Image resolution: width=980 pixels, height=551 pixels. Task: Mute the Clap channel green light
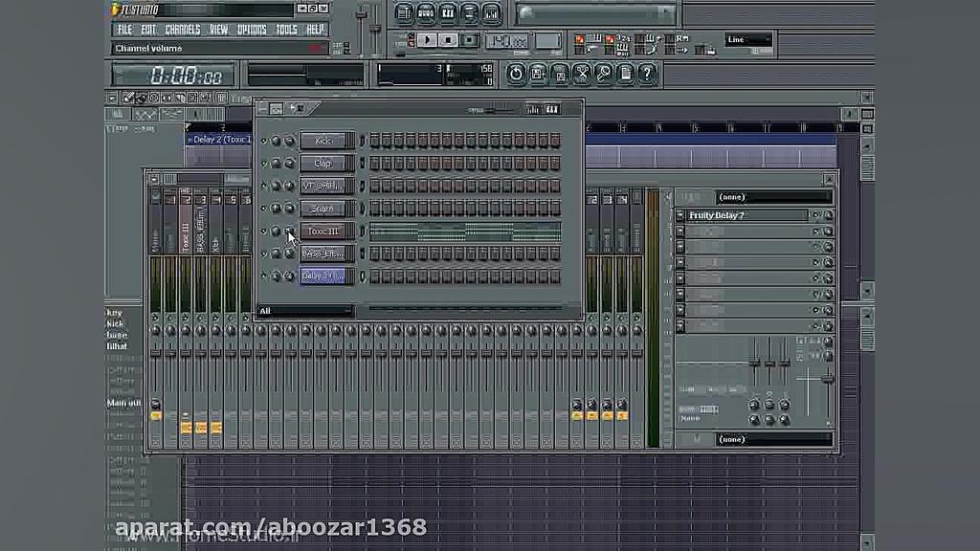(264, 164)
